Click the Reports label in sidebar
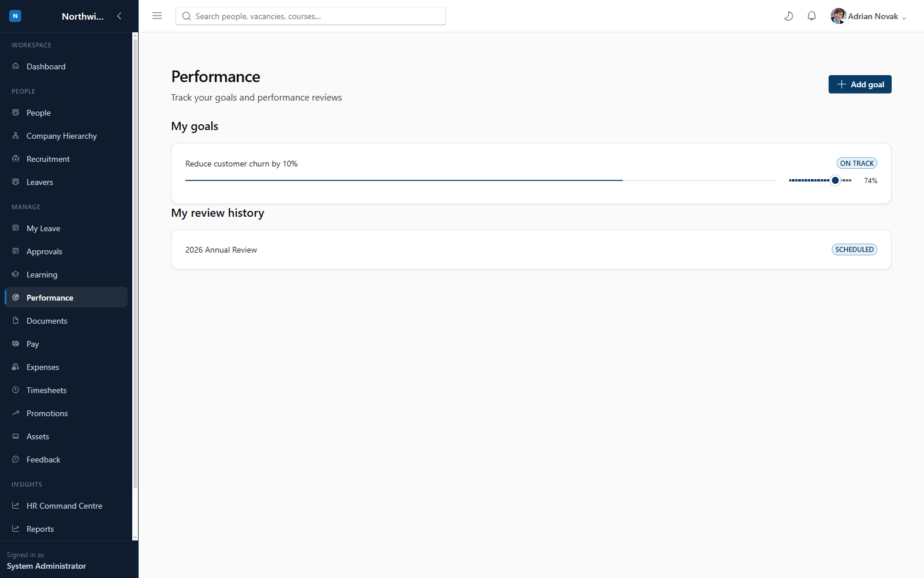924x578 pixels. [x=40, y=529]
